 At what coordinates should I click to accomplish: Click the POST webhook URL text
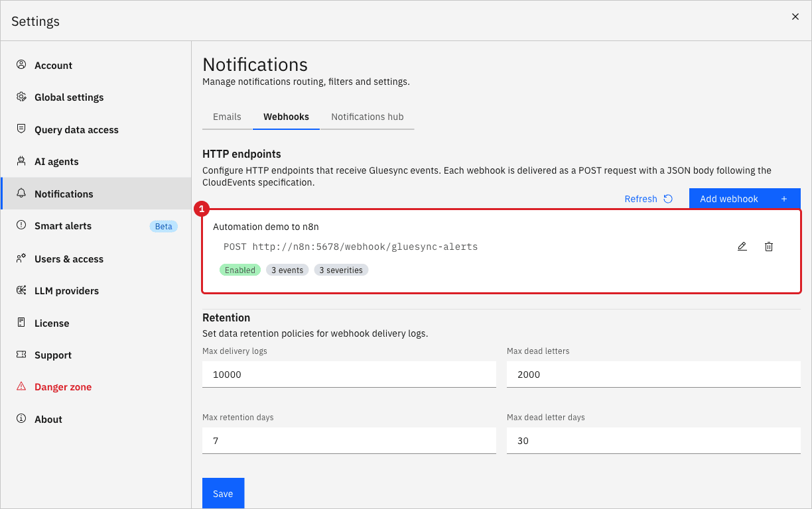(350, 247)
